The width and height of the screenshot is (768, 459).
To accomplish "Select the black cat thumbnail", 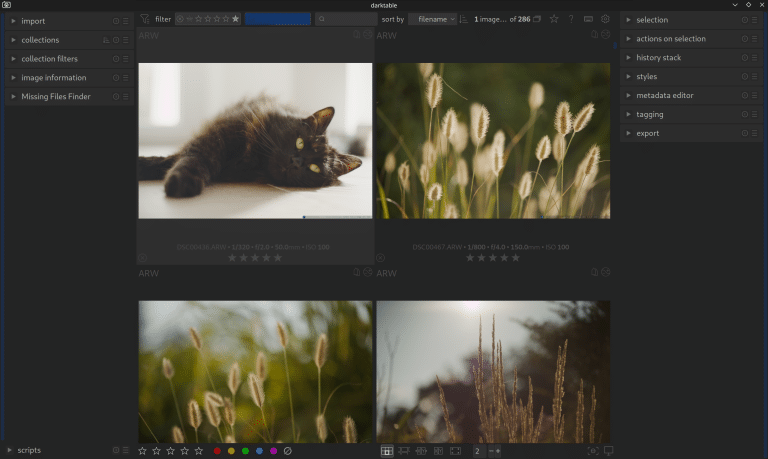I will coord(255,140).
